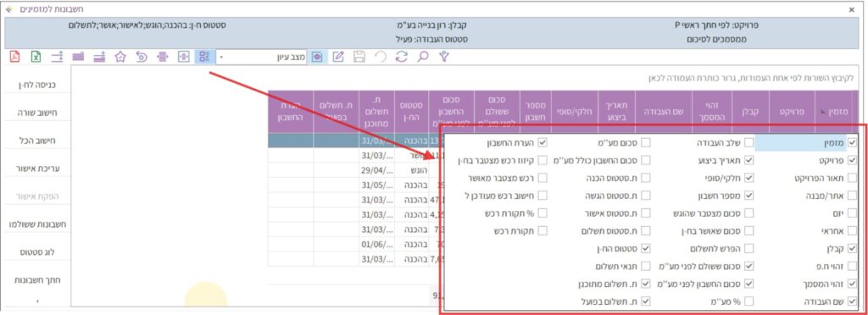Click the star favorites icon

[120, 57]
